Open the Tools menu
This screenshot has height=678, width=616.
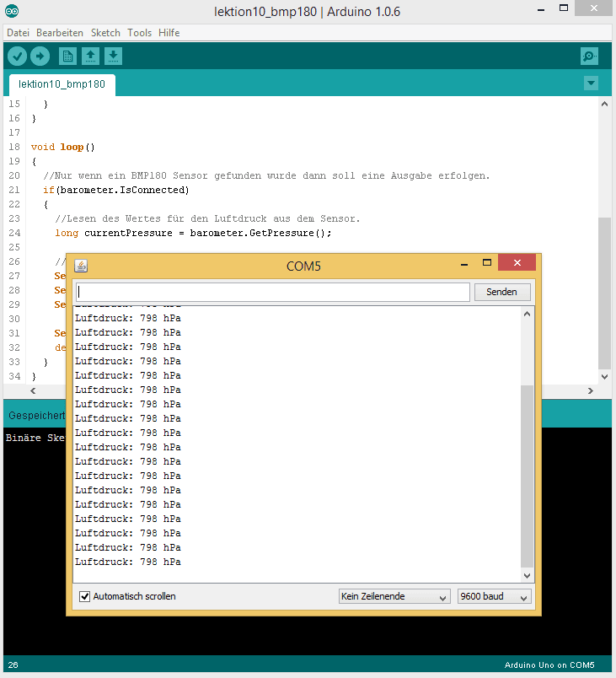point(140,33)
